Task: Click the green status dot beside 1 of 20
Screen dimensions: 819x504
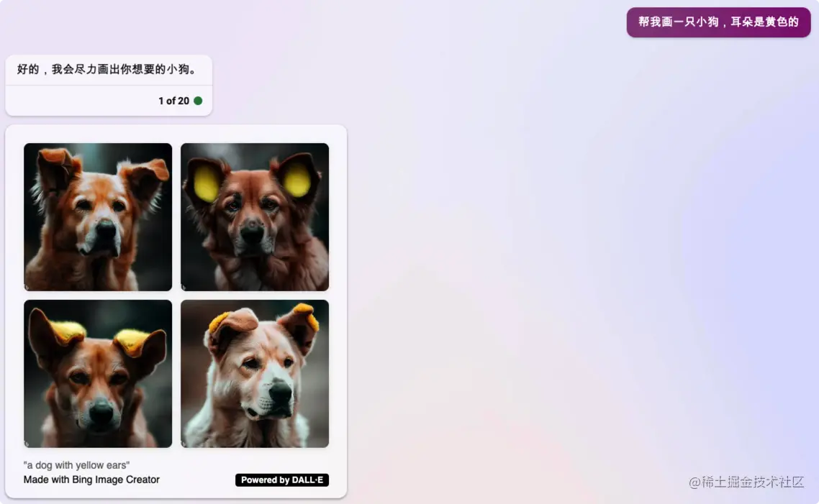Action: pyautogui.click(x=198, y=101)
